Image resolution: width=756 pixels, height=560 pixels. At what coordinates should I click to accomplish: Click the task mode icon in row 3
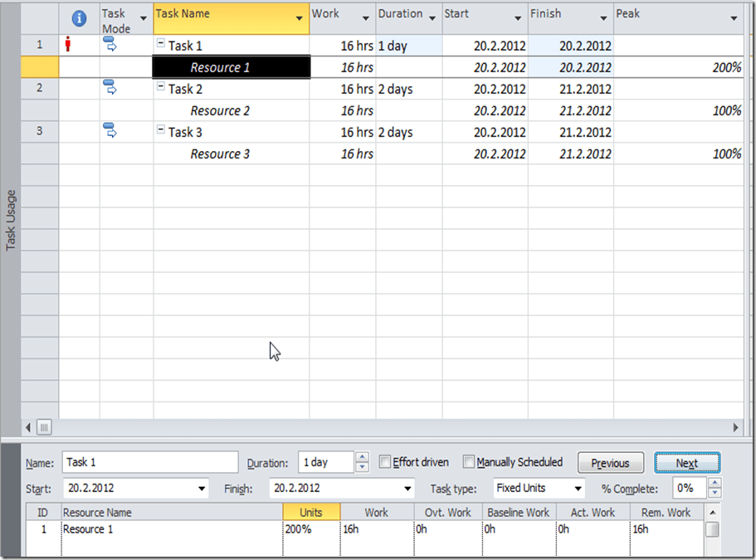(110, 130)
